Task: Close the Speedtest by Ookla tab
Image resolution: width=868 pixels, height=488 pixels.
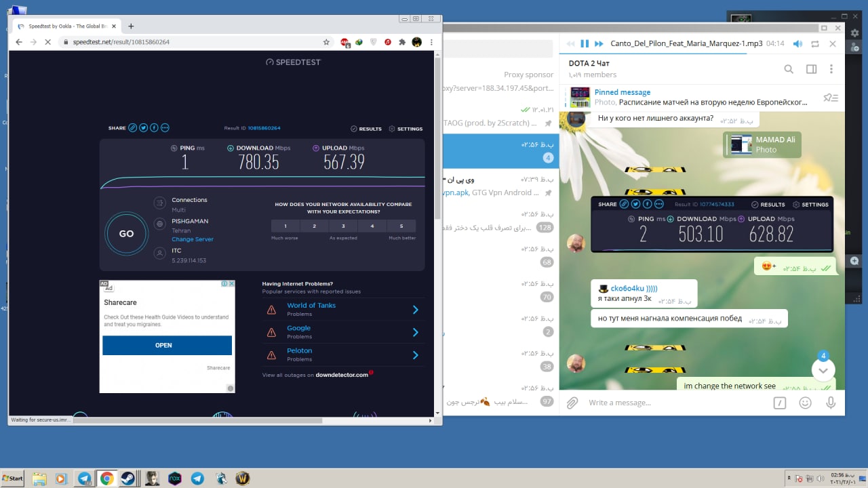Action: pos(113,26)
